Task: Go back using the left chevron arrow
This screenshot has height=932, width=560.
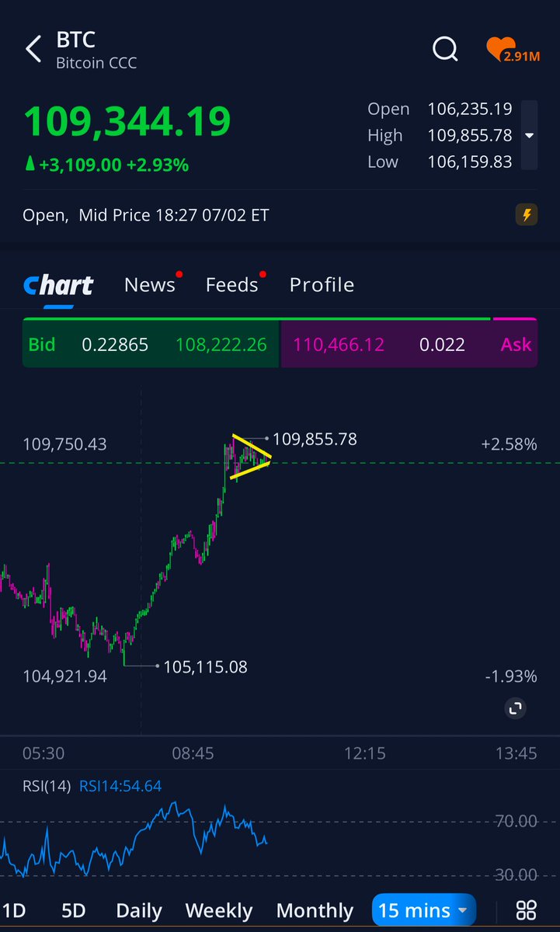Action: point(33,49)
